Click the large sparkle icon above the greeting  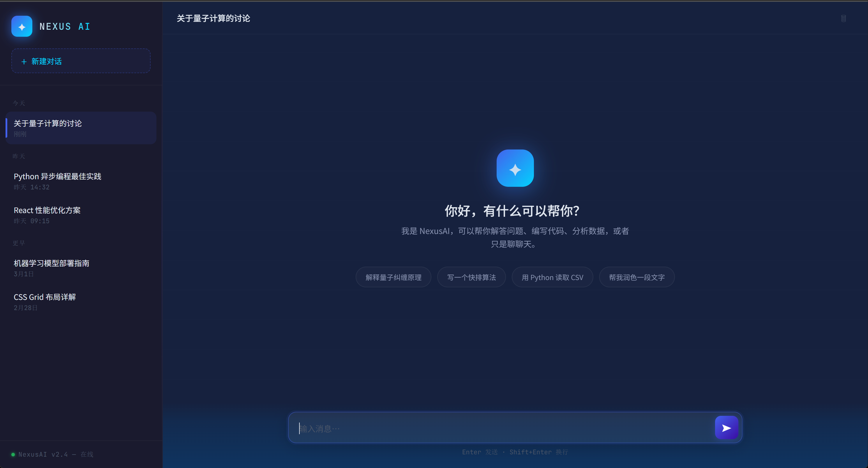pos(515,168)
